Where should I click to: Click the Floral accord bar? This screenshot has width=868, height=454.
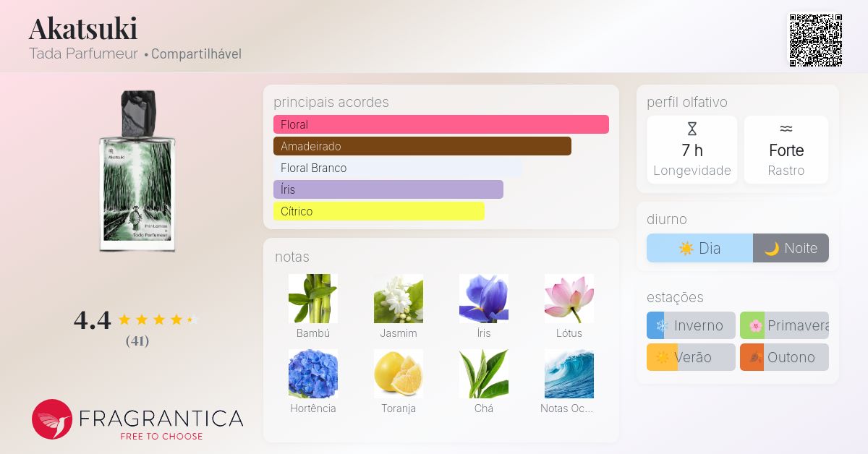[x=441, y=124]
